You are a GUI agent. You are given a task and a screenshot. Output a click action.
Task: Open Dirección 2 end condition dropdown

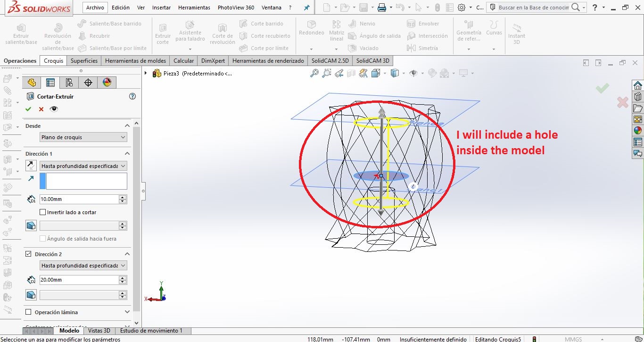click(x=83, y=266)
